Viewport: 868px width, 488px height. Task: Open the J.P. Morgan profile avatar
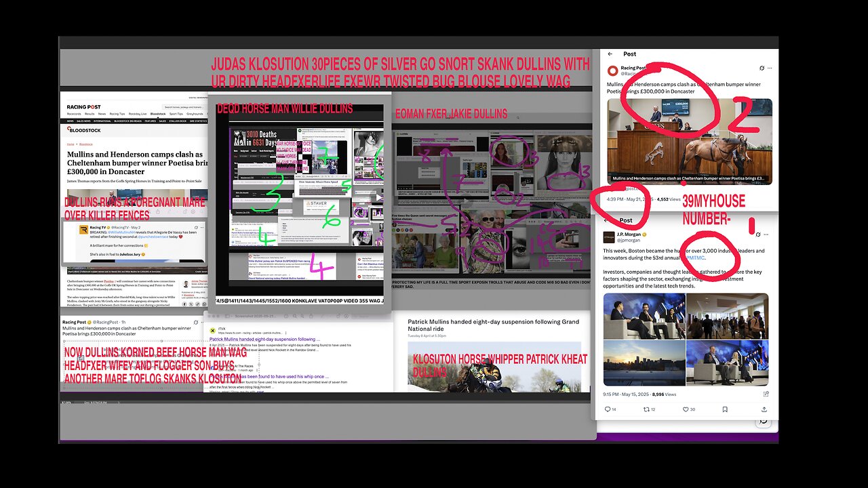coord(609,237)
